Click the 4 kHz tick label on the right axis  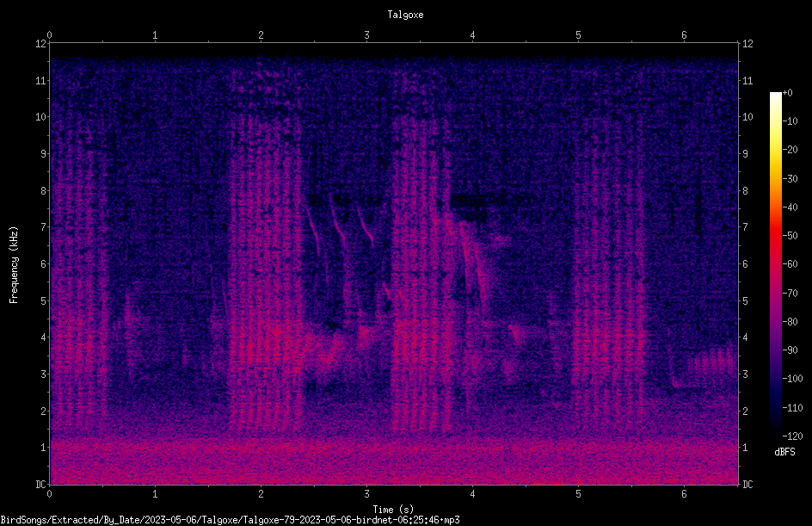pos(745,337)
